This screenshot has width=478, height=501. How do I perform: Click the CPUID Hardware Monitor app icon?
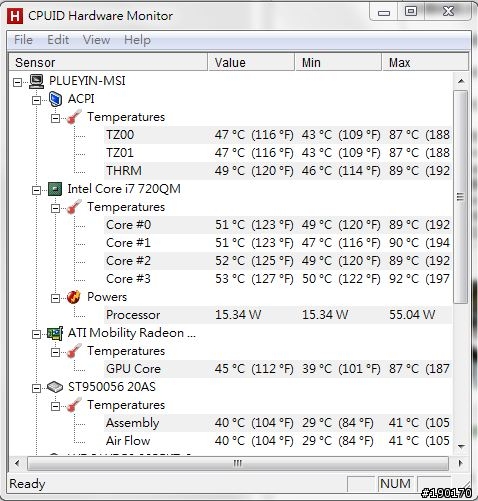click(x=15, y=16)
